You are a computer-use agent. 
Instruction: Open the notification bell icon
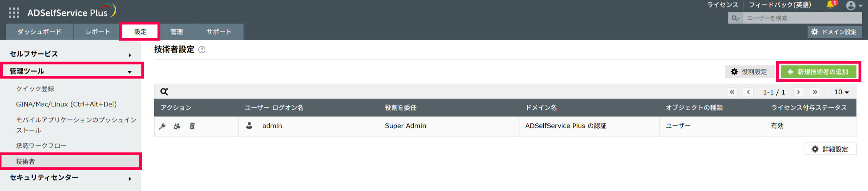(x=830, y=5)
